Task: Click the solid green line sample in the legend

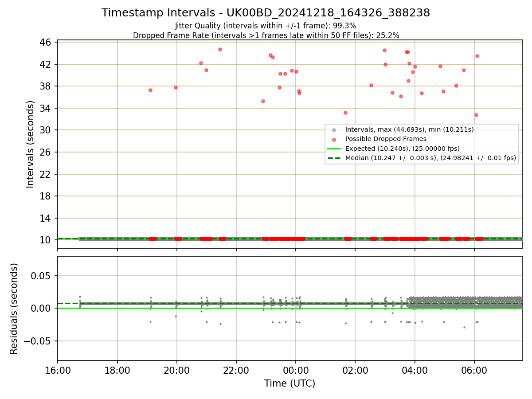Action: (x=334, y=149)
